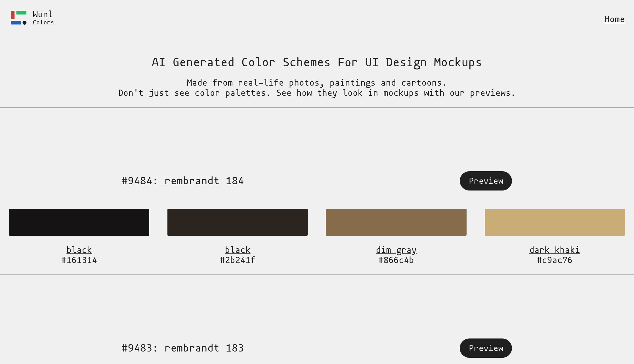Viewport: 634px width, 364px height.
Task: Preview the rembrandt 184 color scheme
Action: point(485,181)
